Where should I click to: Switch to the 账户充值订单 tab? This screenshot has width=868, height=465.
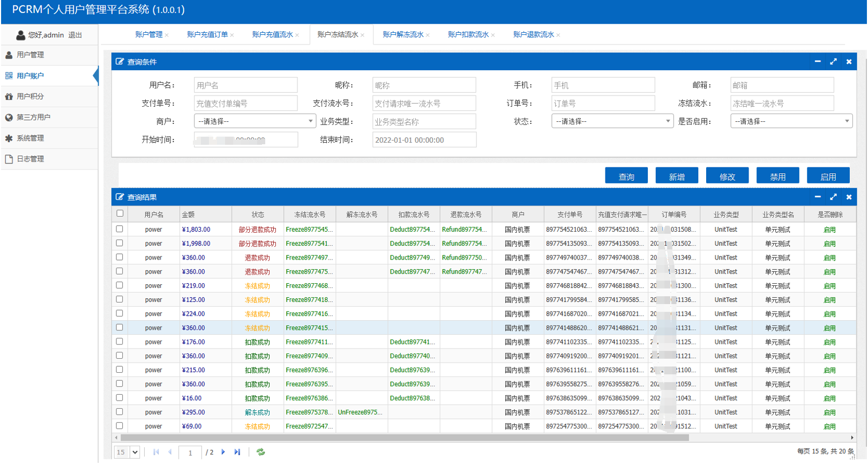coord(207,35)
